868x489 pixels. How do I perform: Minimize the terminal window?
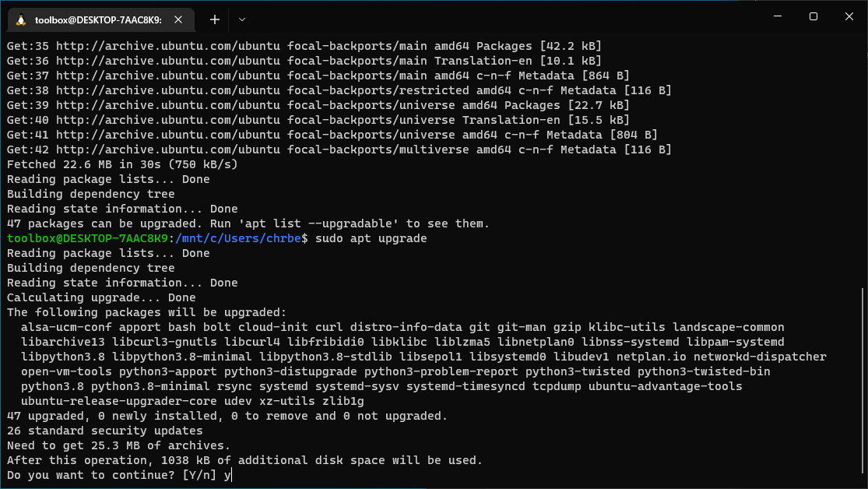pyautogui.click(x=778, y=16)
